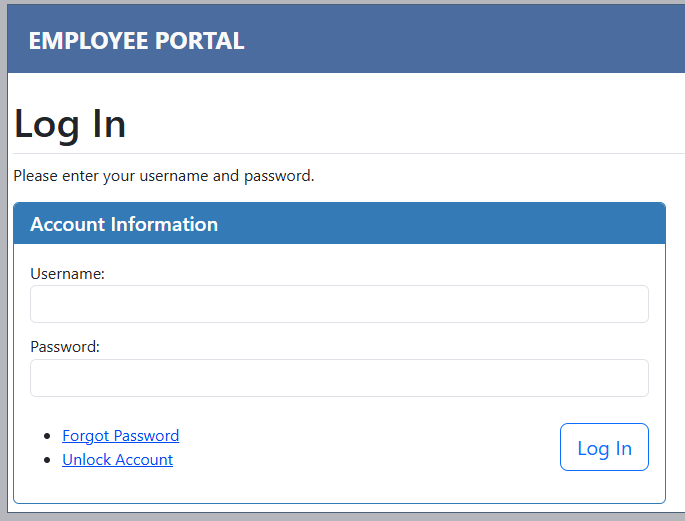Click the Username label text
Screen dimensions: 685x521
tap(67, 273)
